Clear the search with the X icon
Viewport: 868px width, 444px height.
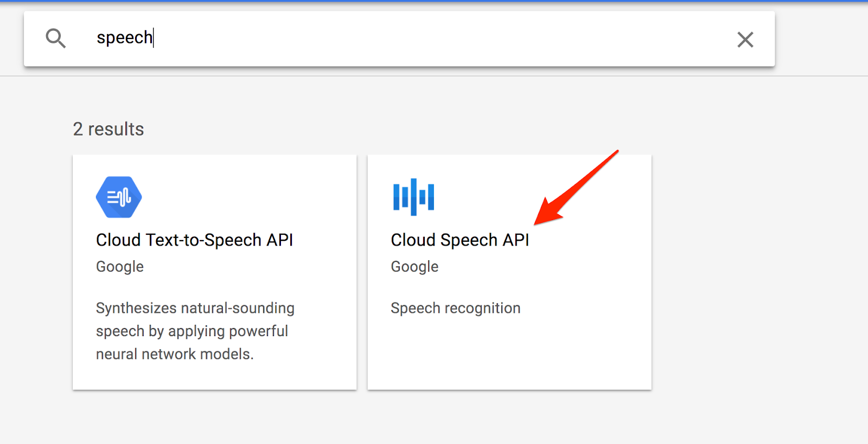745,40
